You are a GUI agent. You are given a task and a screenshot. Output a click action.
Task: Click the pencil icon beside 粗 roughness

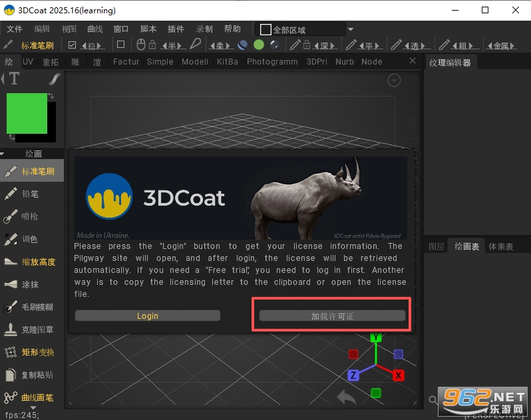pyautogui.click(x=444, y=45)
